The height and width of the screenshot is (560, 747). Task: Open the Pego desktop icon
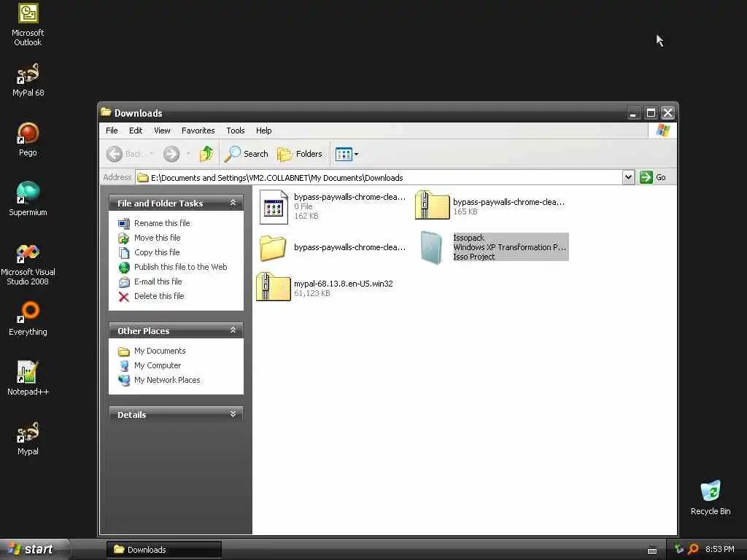pos(28,139)
